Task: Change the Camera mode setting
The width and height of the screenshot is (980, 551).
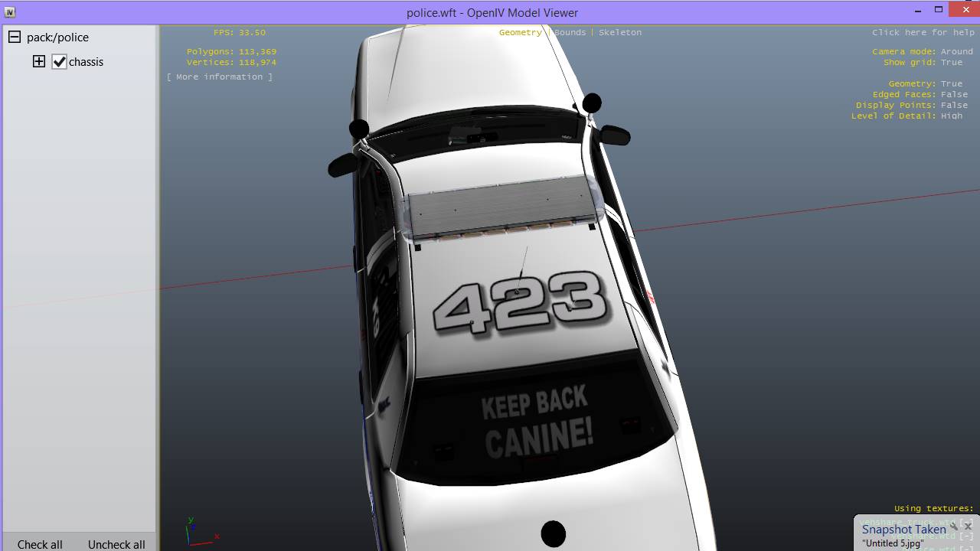Action: [956, 51]
